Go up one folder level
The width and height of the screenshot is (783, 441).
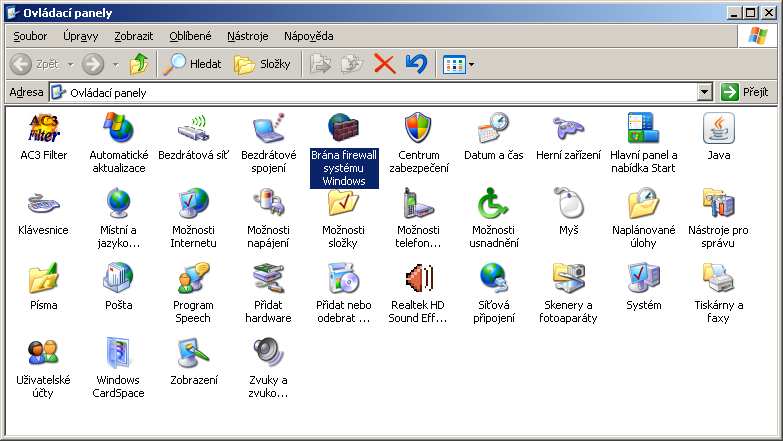coord(139,64)
